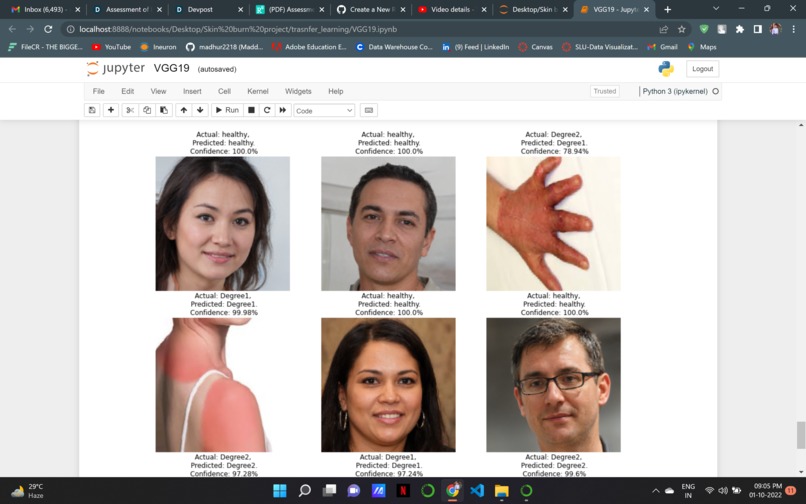Click the Run button
Screen dimensions: 806x504
[x=227, y=110]
